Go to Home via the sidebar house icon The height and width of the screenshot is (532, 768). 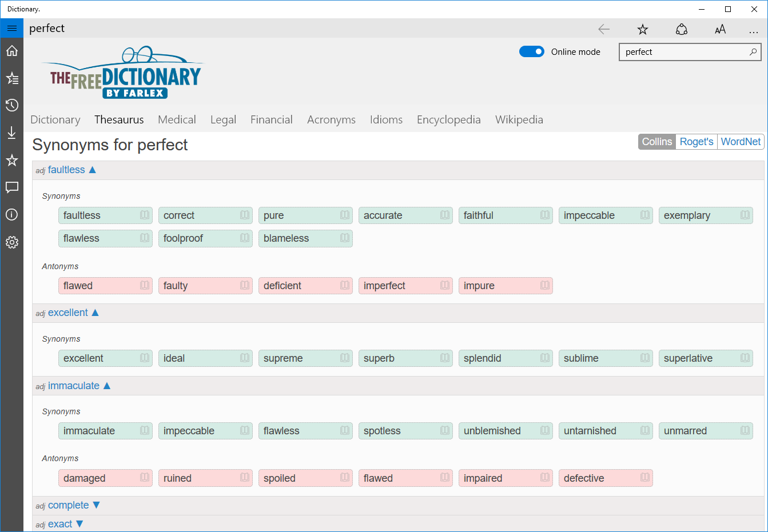(11, 50)
